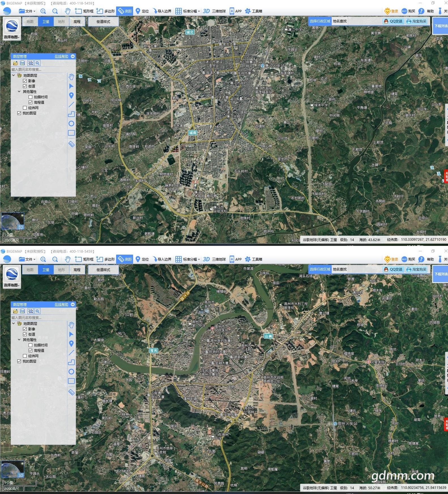Click save icon in top 图层管理 panel
The height and width of the screenshot is (494, 448).
23,63
